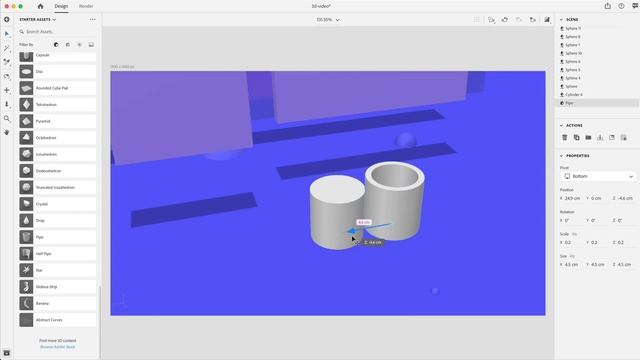Viewport: 640px width, 360px height.
Task: Select the Orbit camera tool
Action: point(7,76)
